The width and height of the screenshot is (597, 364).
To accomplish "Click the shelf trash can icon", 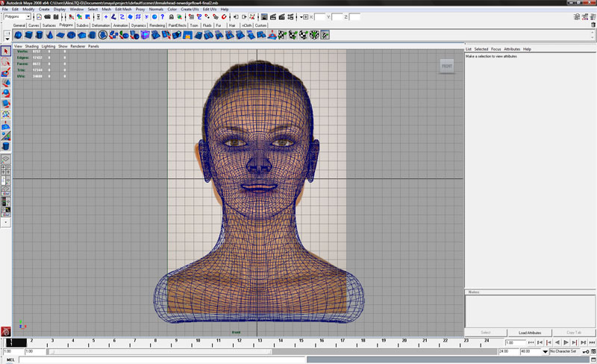I will tap(593, 25).
